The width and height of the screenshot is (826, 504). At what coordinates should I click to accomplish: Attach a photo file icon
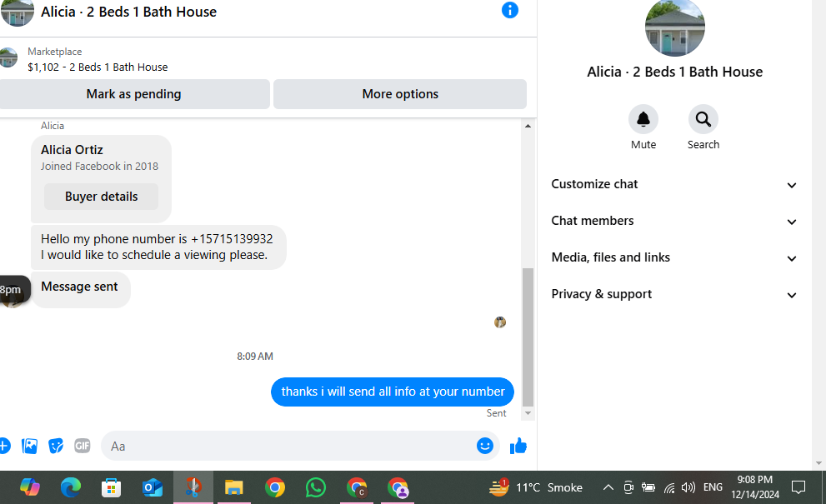pos(29,446)
